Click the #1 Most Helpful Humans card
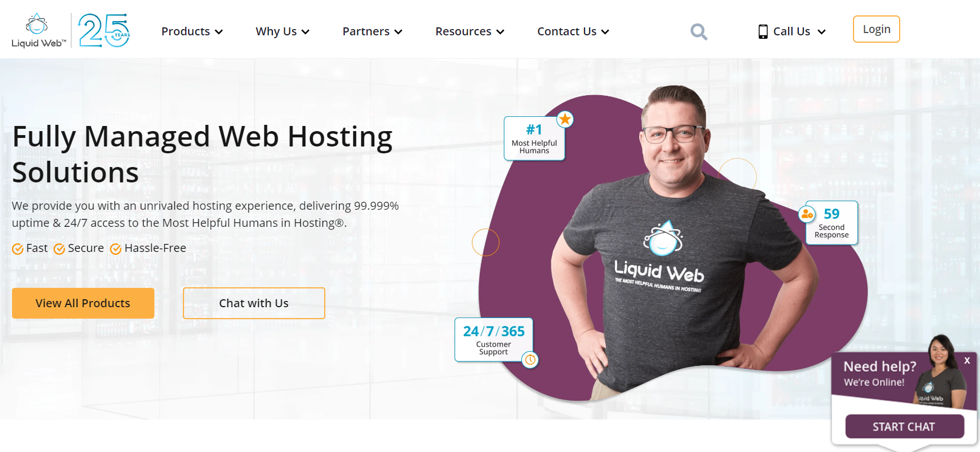The height and width of the screenshot is (452, 980). [534, 139]
